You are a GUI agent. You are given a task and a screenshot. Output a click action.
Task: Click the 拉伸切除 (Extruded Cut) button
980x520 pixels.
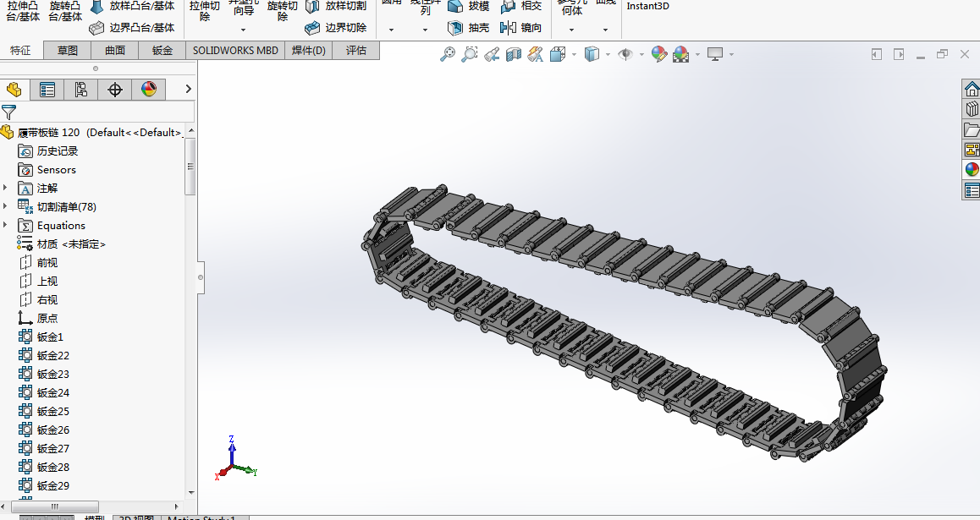pyautogui.click(x=204, y=11)
